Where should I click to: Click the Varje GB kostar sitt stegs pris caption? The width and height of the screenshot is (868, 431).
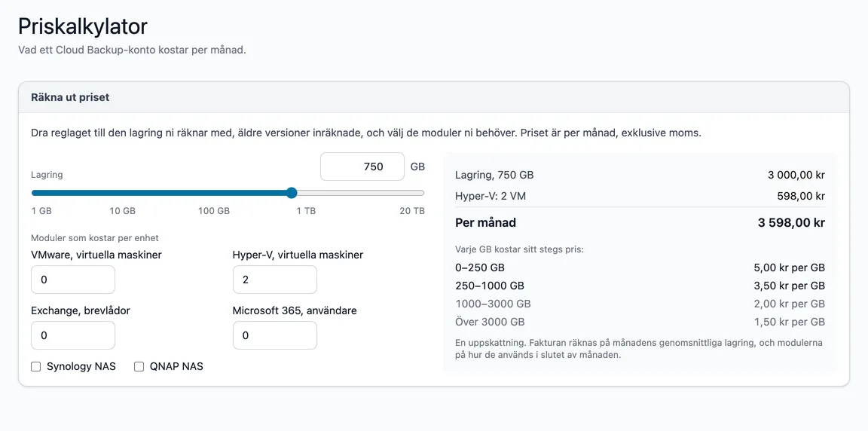click(x=519, y=249)
